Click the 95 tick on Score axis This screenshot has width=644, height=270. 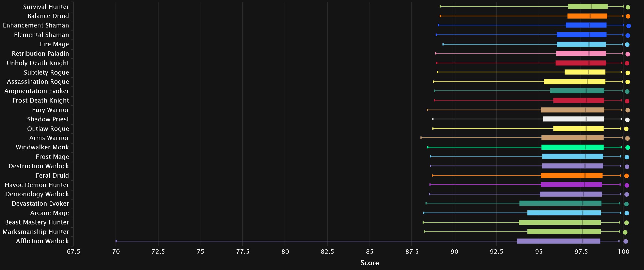coord(539,252)
